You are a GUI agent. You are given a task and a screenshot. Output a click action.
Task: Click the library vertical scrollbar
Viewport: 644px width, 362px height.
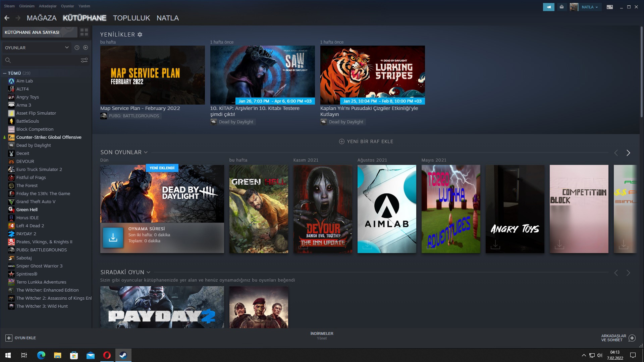click(x=642, y=72)
